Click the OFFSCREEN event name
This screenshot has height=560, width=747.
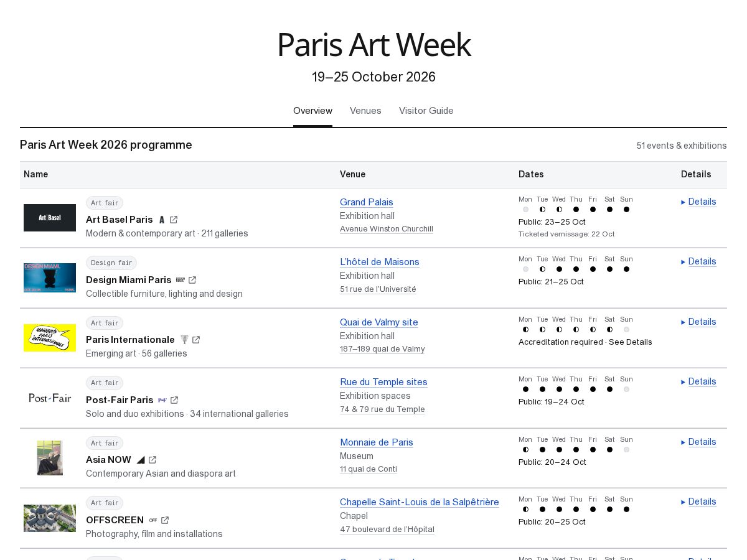coord(115,520)
